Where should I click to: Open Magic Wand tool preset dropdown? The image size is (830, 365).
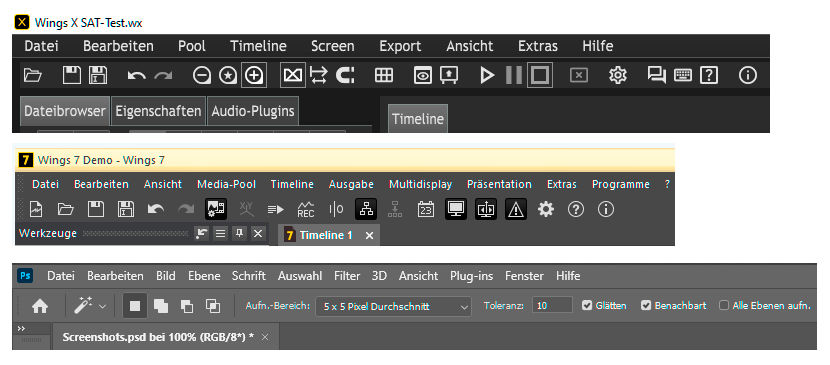pos(103,306)
